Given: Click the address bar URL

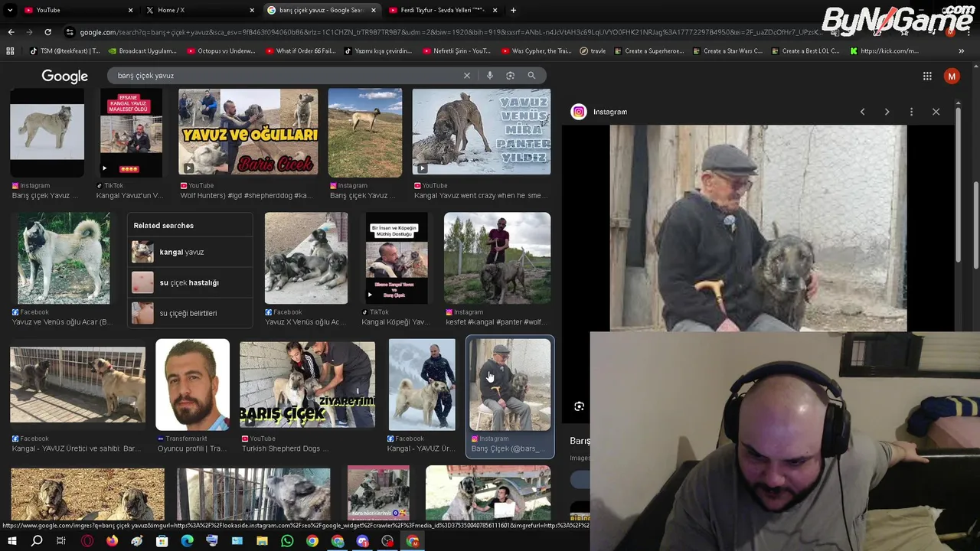Looking at the screenshot, I should pos(452,32).
